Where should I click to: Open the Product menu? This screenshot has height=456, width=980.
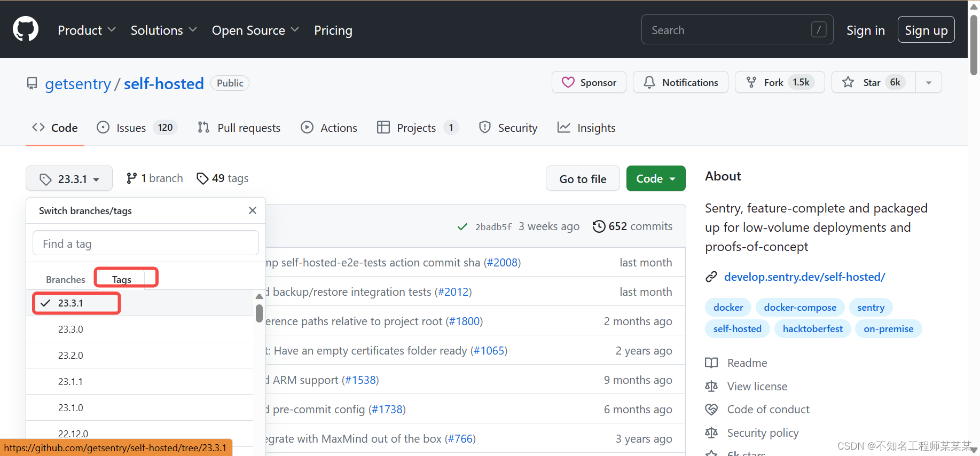tap(87, 30)
